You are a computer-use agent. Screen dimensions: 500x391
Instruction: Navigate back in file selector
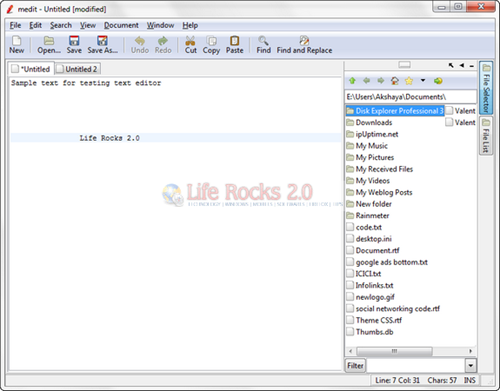pyautogui.click(x=367, y=81)
